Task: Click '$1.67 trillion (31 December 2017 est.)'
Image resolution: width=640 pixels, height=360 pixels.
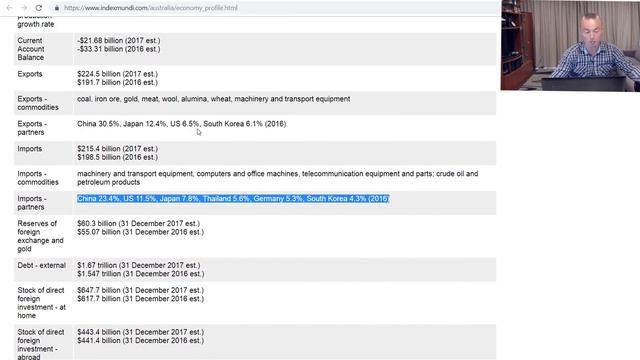Action: [x=138, y=265]
